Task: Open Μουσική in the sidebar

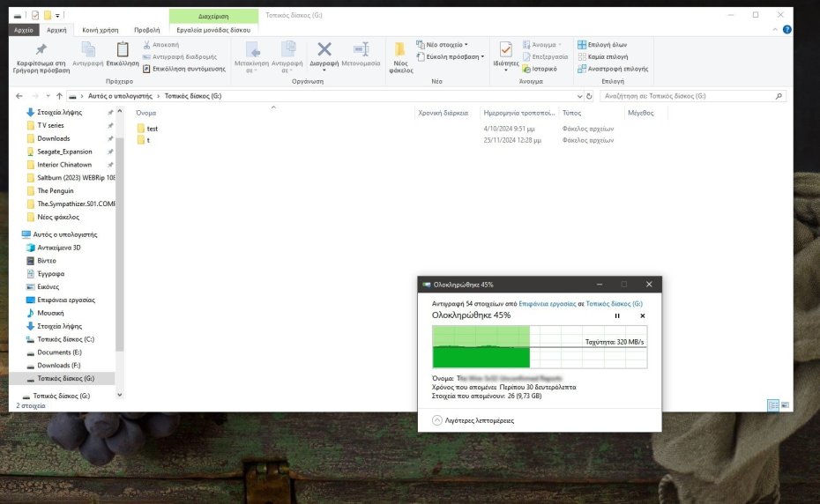Action: [50, 313]
